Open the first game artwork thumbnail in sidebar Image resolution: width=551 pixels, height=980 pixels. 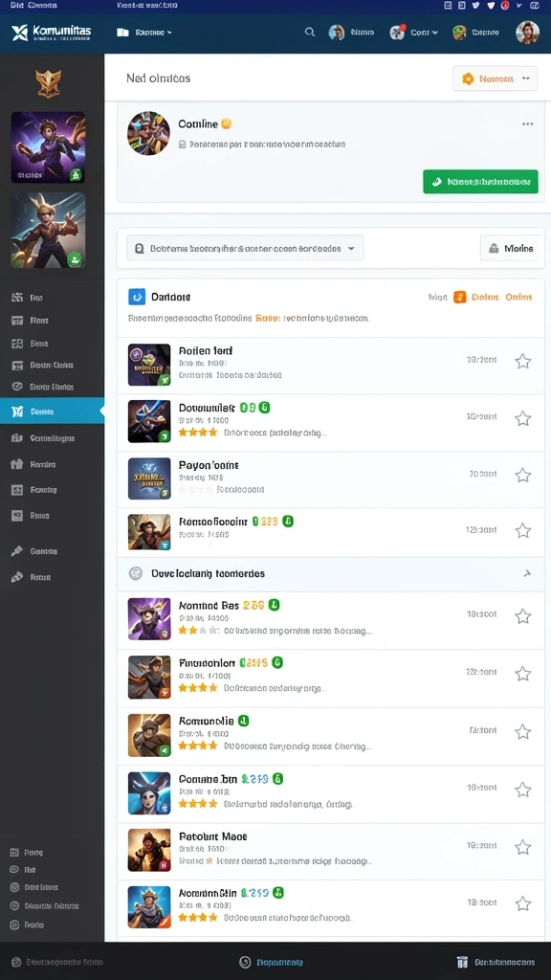(x=48, y=146)
